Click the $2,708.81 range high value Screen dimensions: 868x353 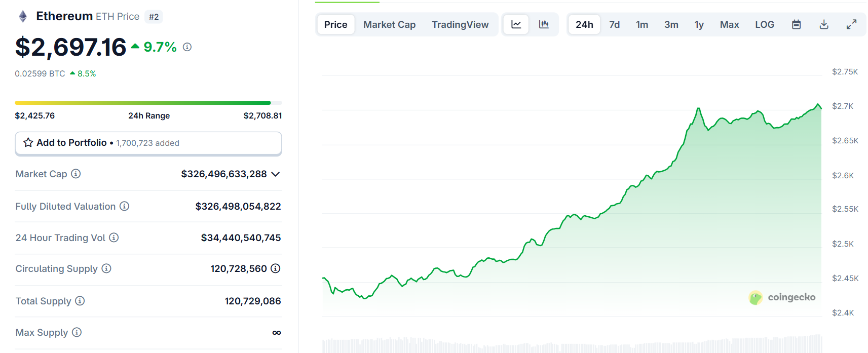pyautogui.click(x=262, y=115)
